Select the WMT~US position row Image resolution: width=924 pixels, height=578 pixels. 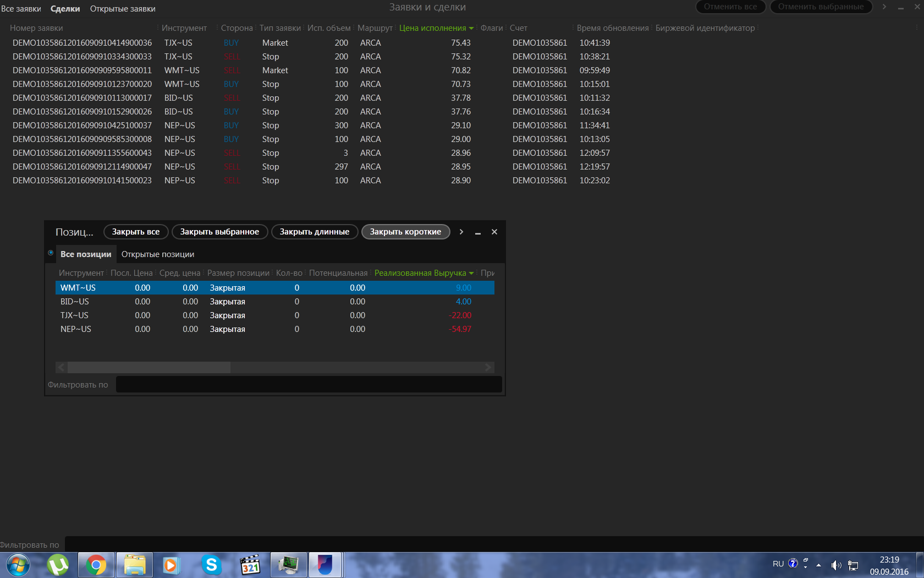click(275, 288)
